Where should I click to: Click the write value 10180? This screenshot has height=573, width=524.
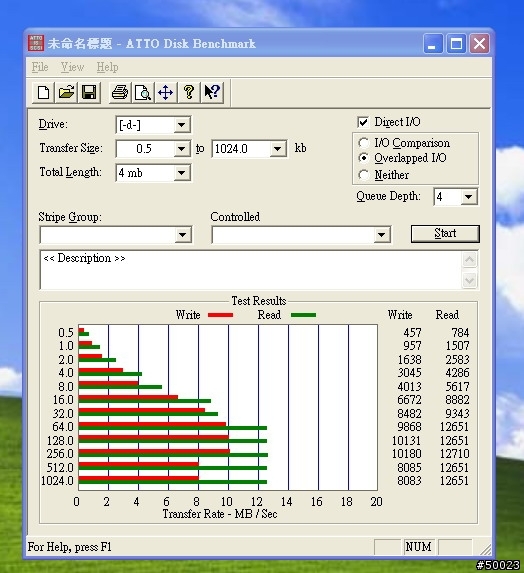point(406,454)
